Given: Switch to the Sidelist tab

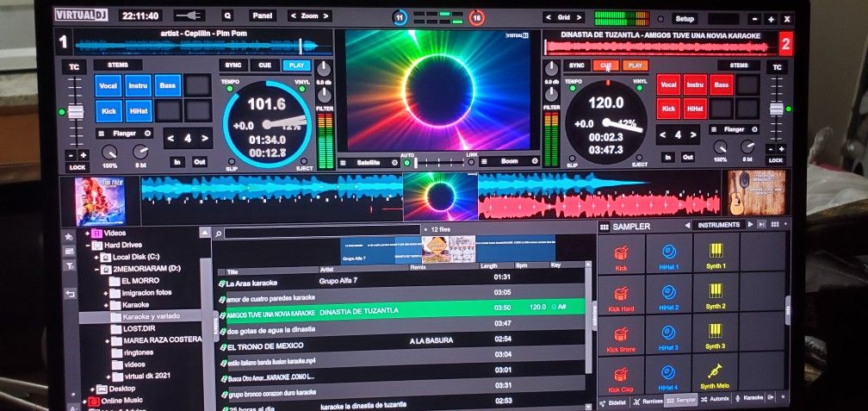Looking at the screenshot, I should click(616, 401).
